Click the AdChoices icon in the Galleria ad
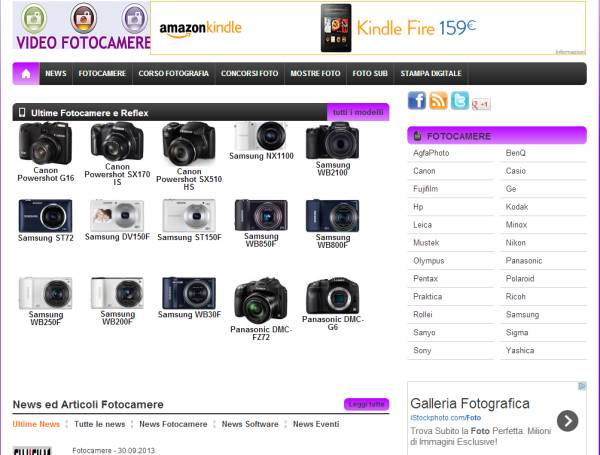600x455 pixels. (x=582, y=386)
